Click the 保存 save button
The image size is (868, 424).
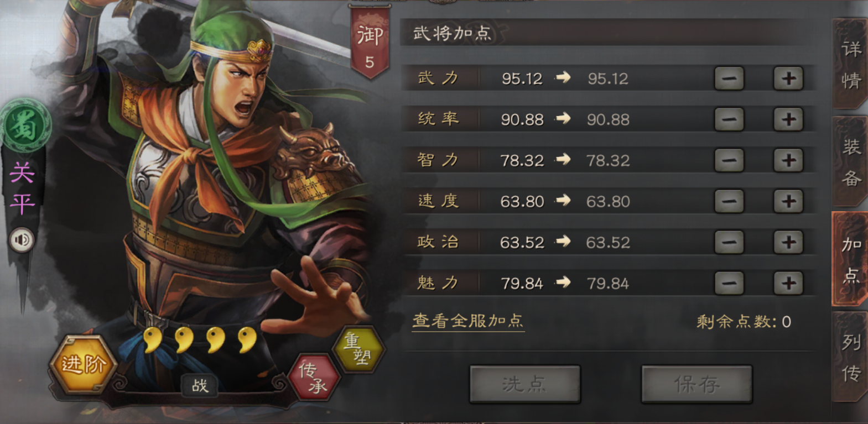click(x=697, y=384)
